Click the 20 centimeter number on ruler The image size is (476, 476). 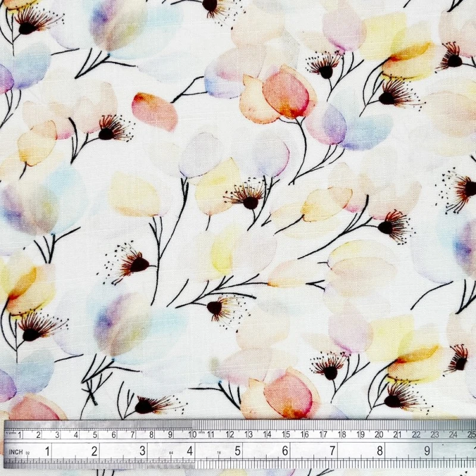(x=378, y=434)
